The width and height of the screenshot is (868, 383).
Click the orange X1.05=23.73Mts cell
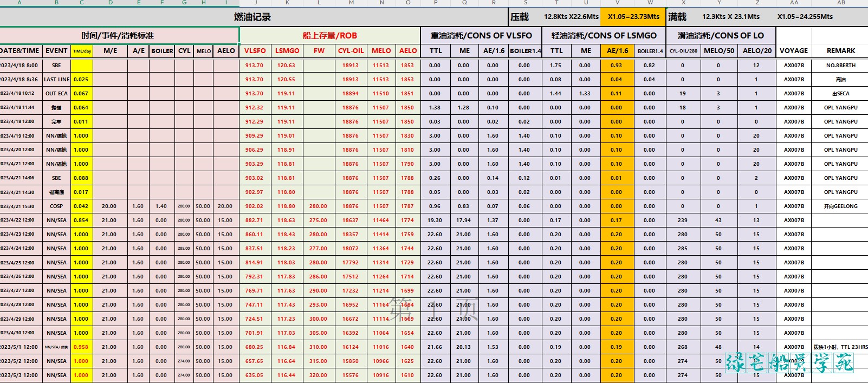pyautogui.click(x=633, y=17)
